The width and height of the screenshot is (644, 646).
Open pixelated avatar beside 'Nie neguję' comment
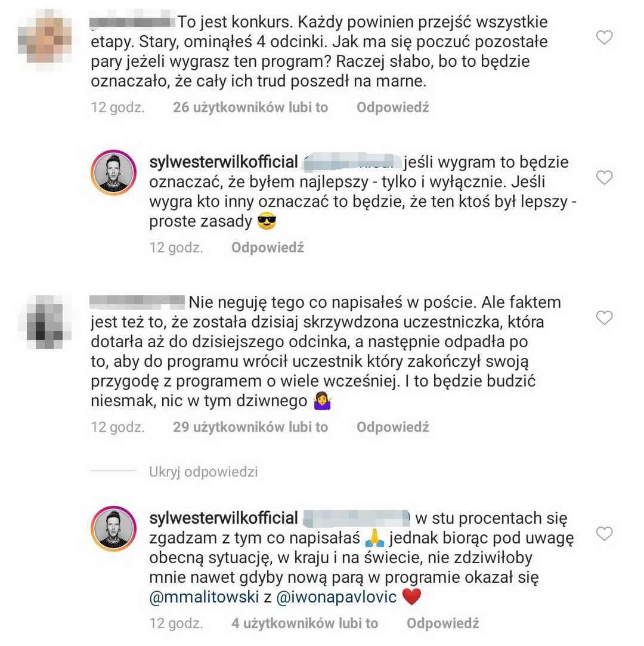coord(45,322)
